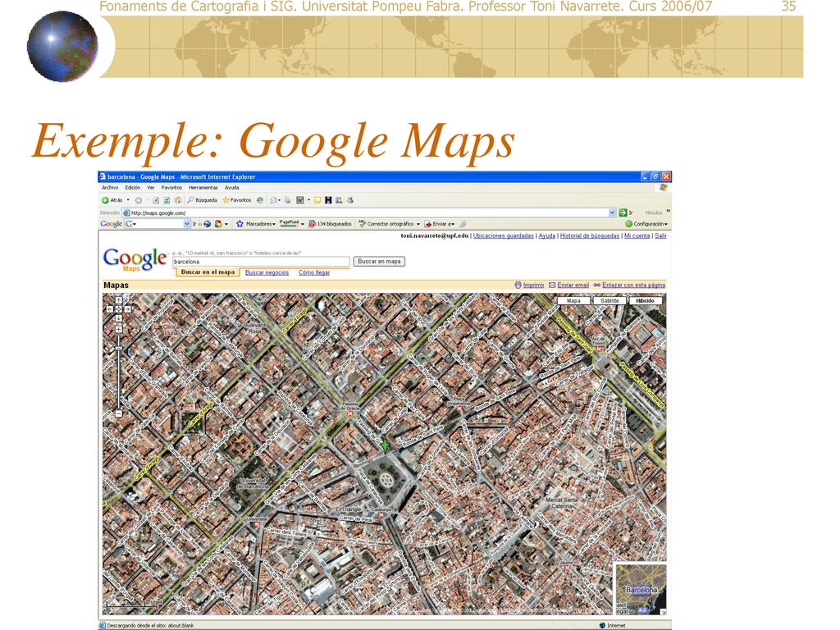The height and width of the screenshot is (630, 840).
Task: Click the browser Home icon
Action: click(177, 200)
